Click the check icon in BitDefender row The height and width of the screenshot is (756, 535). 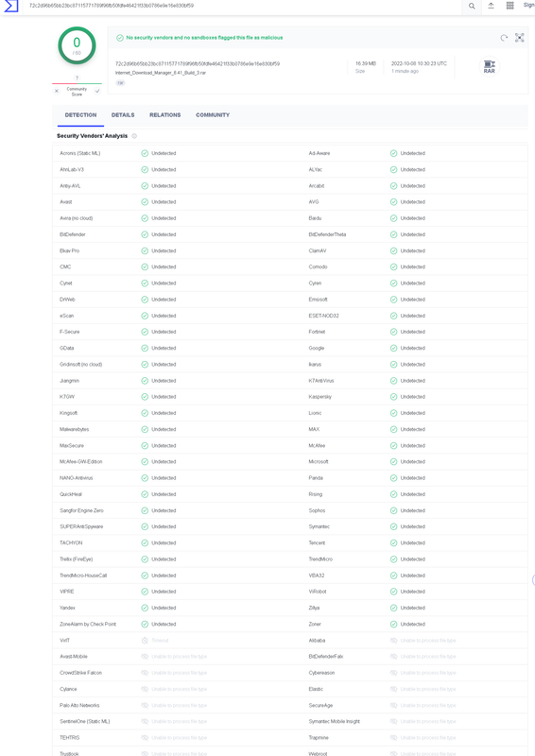145,234
